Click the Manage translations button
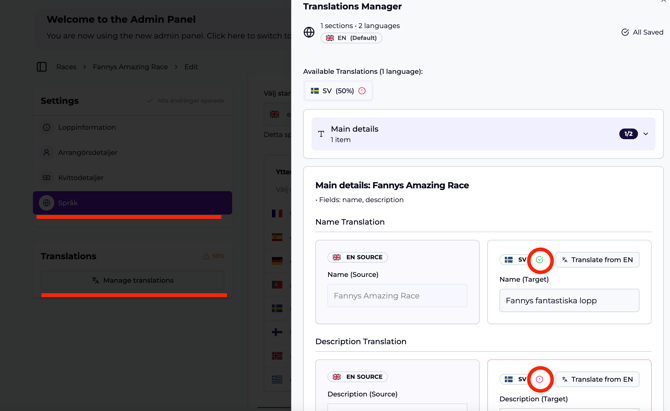The height and width of the screenshot is (411, 670). tap(132, 280)
